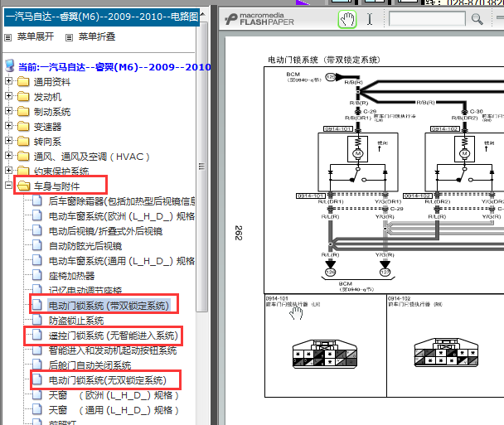Open 后舱门自动关闭系统 document
Viewport: 504px width, 425px height.
point(90,365)
